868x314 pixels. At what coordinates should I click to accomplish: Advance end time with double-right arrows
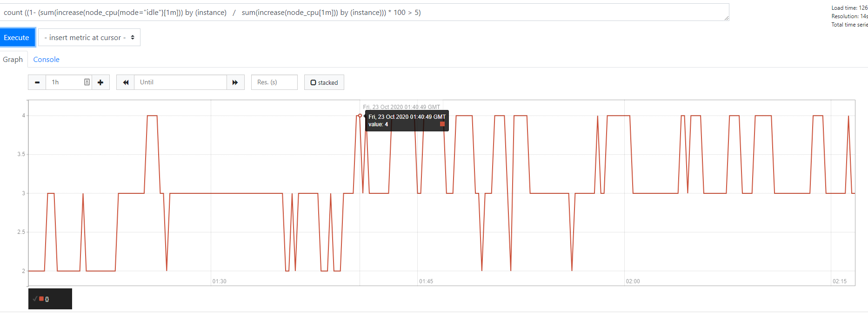pos(235,82)
